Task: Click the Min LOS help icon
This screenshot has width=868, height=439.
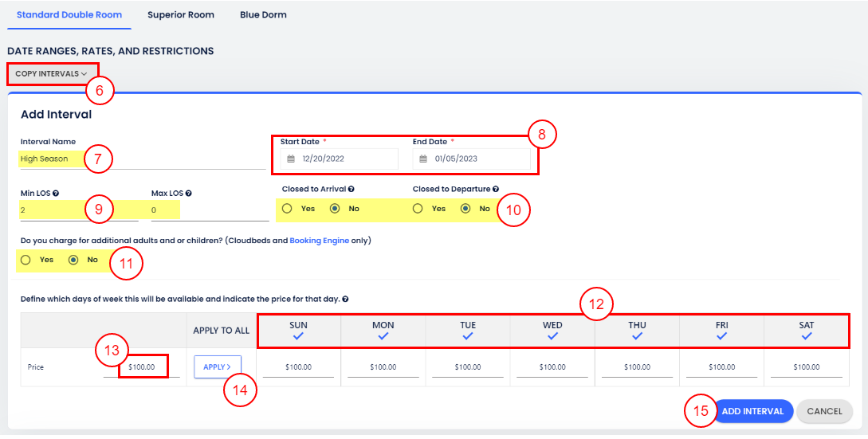Action: (x=56, y=193)
